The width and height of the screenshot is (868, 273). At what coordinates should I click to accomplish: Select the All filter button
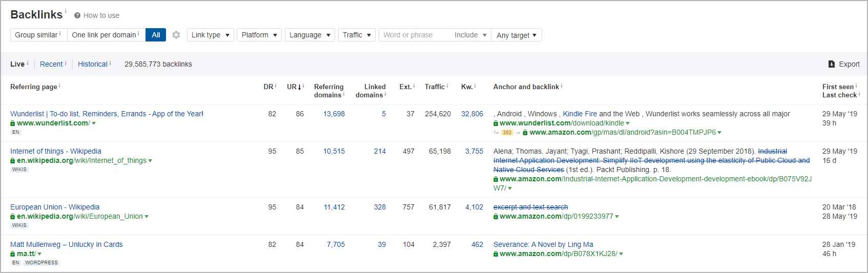(156, 35)
